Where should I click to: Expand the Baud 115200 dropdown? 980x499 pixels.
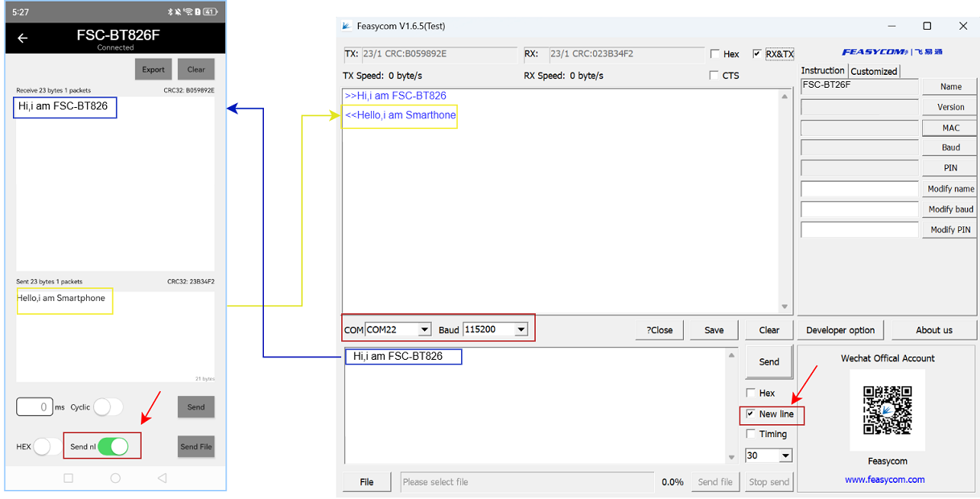tap(521, 329)
